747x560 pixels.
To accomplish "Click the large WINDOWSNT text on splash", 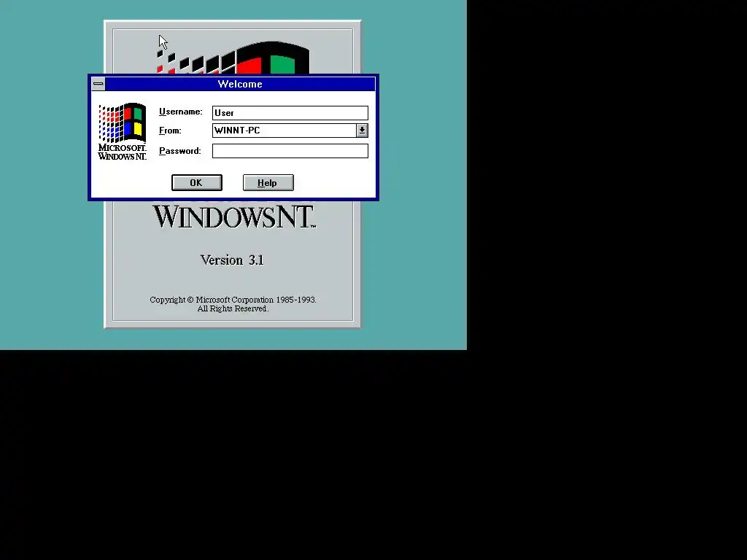I will pos(234,217).
